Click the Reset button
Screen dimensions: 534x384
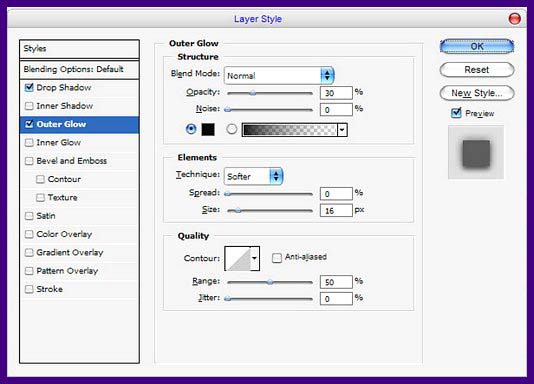[x=477, y=70]
